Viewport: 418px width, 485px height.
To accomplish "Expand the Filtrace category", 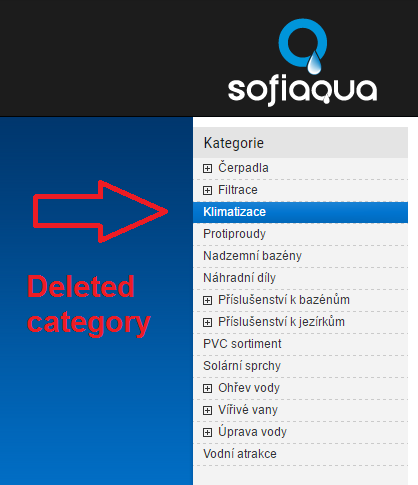I will [x=207, y=190].
